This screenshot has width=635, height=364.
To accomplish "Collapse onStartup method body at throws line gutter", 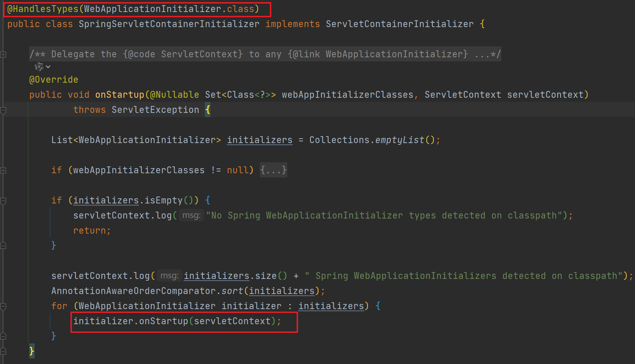I will pos(3,110).
